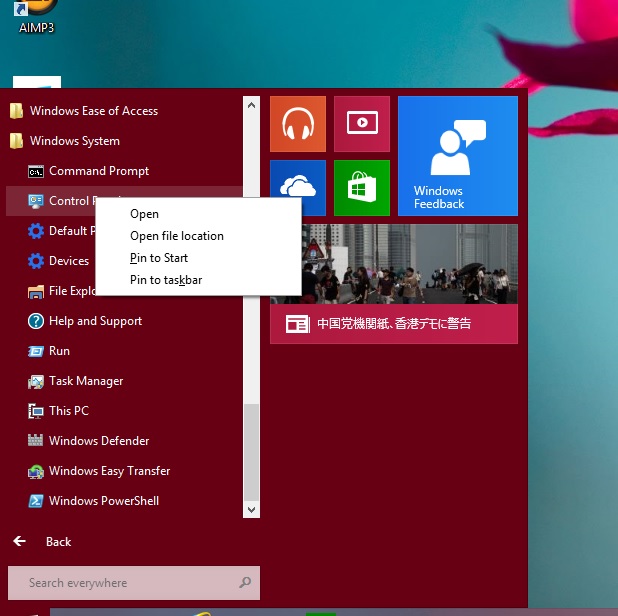Focus the Search everywhere field

tap(134, 583)
